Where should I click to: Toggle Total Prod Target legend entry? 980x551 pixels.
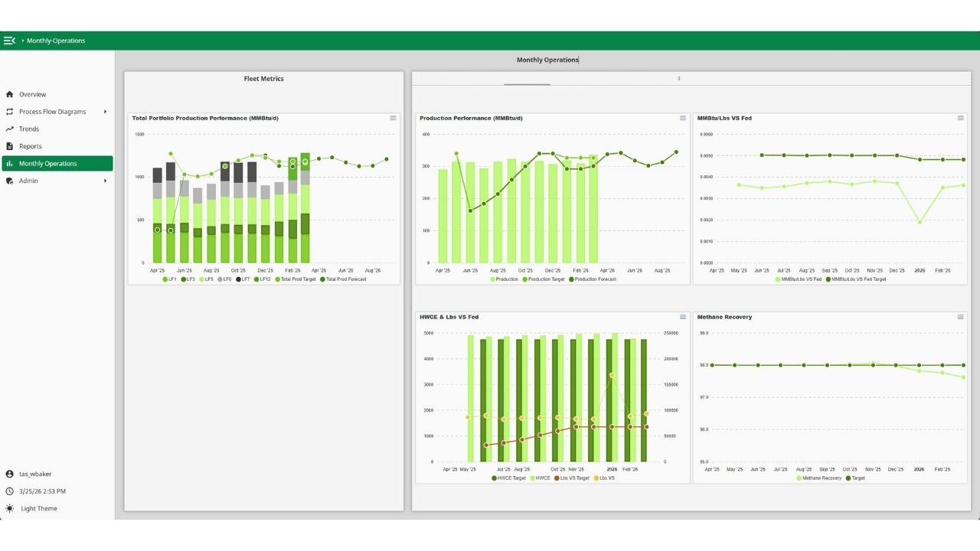296,279
